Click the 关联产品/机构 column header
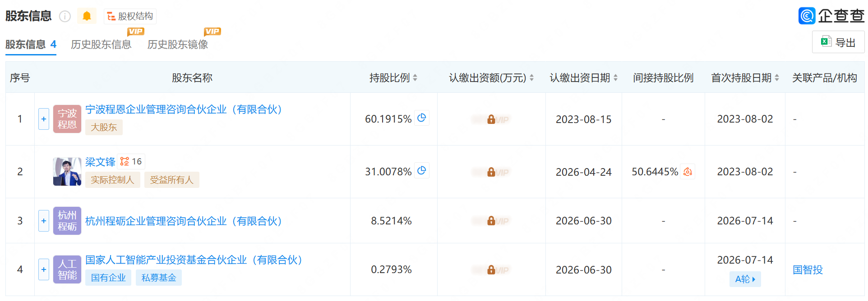868x301 pixels. (825, 78)
